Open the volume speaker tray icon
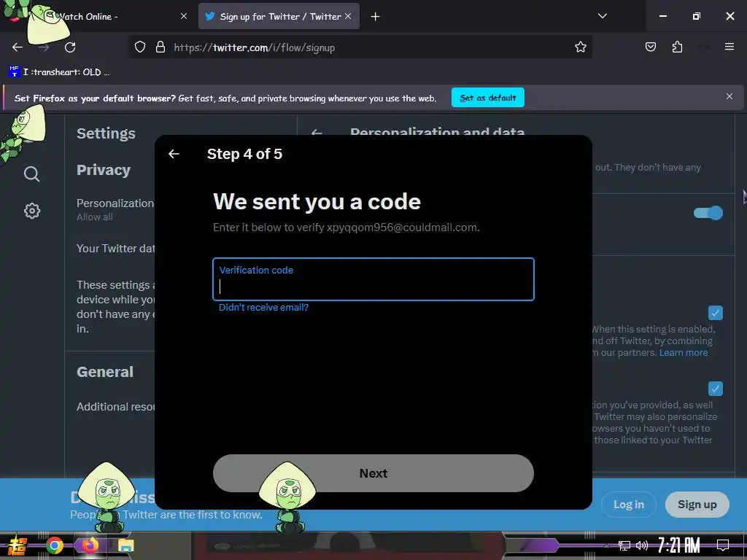The width and height of the screenshot is (747, 560). (x=642, y=545)
